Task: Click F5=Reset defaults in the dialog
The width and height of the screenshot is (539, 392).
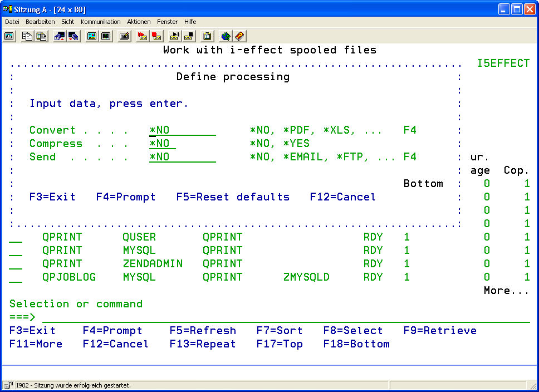Action: point(233,197)
